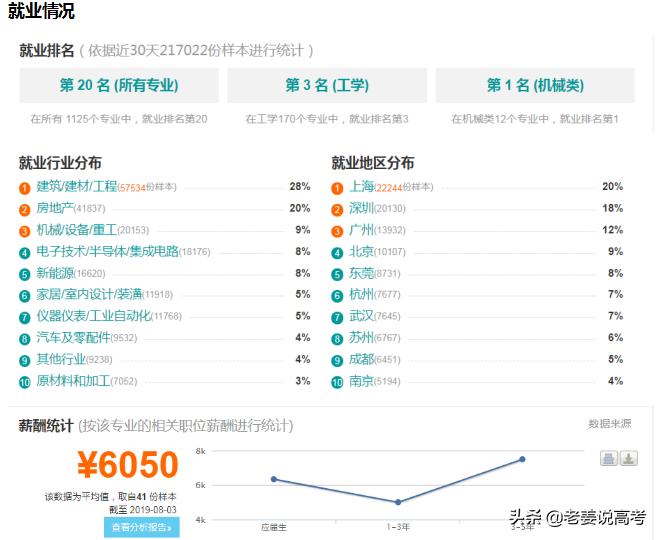Click the download chart icon
This screenshot has width=661, height=540.
click(628, 458)
